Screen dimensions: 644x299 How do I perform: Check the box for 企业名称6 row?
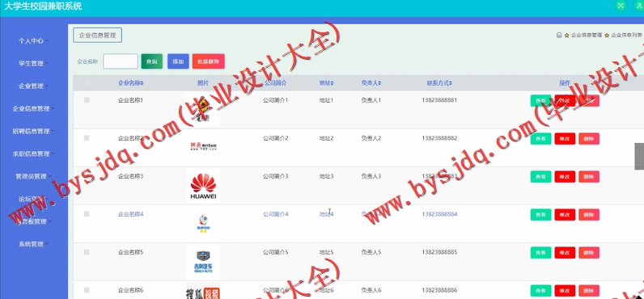[x=87, y=290]
